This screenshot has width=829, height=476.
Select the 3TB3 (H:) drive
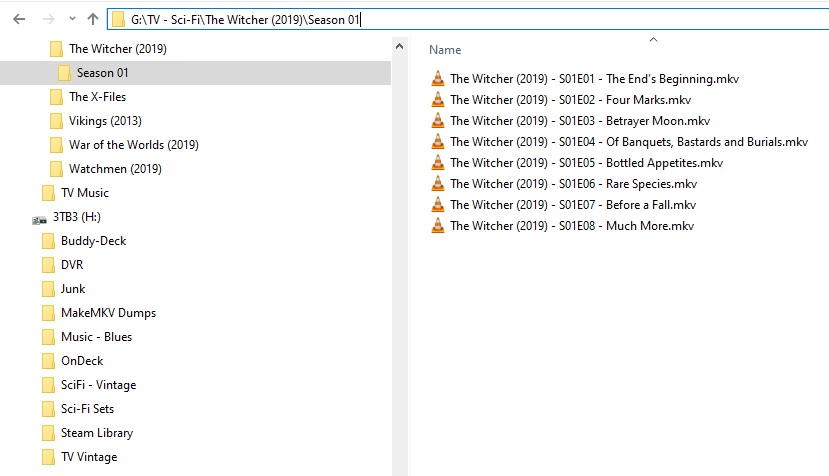click(77, 217)
